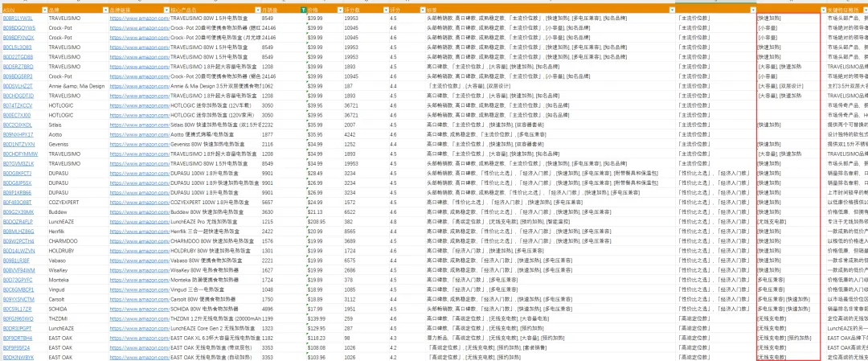Select the Vabaso brand cell
Viewport: 868px width, 361px height.
[x=77, y=260]
